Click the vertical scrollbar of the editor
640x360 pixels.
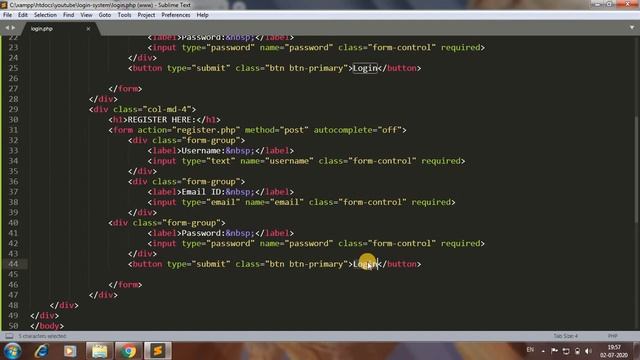coord(636,169)
